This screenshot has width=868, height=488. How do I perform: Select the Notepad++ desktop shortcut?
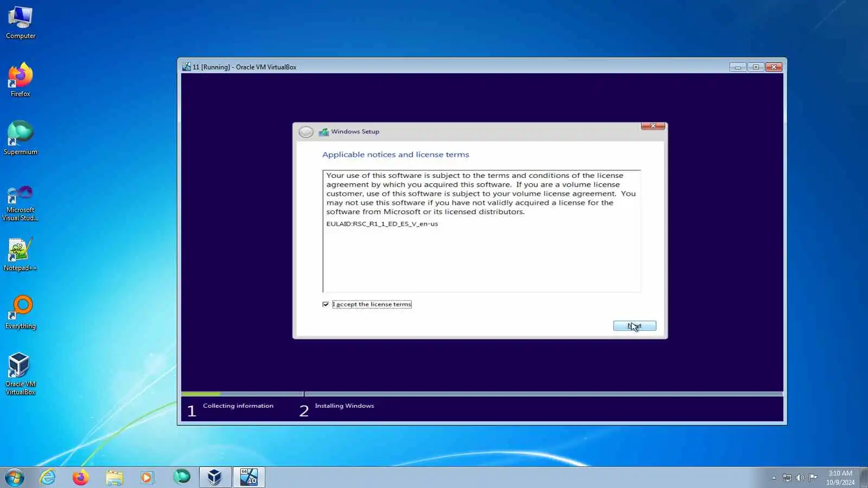click(21, 254)
